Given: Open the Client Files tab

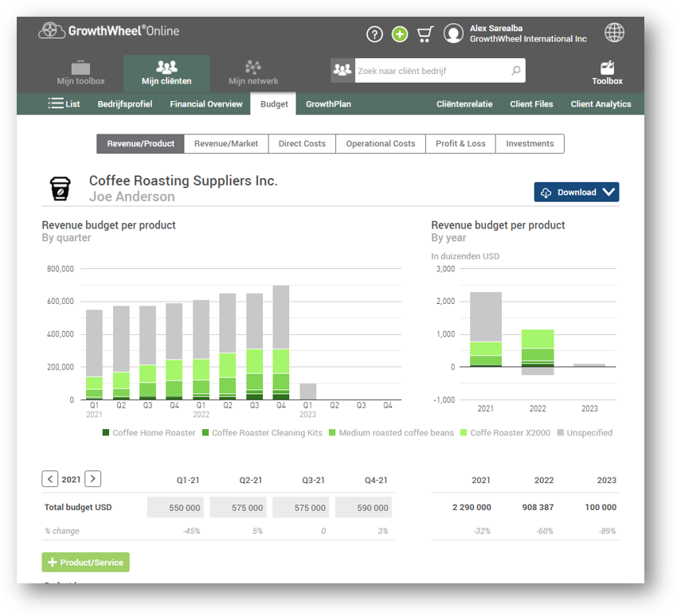Looking at the screenshot, I should pos(531,104).
